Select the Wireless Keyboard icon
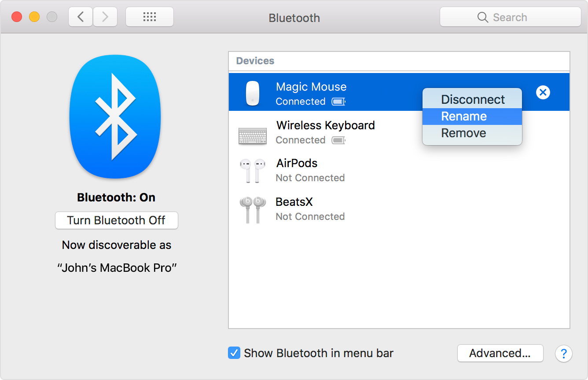 [253, 135]
